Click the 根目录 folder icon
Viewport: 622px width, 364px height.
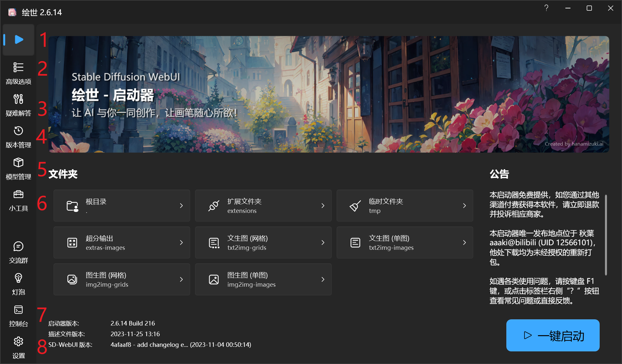72,206
